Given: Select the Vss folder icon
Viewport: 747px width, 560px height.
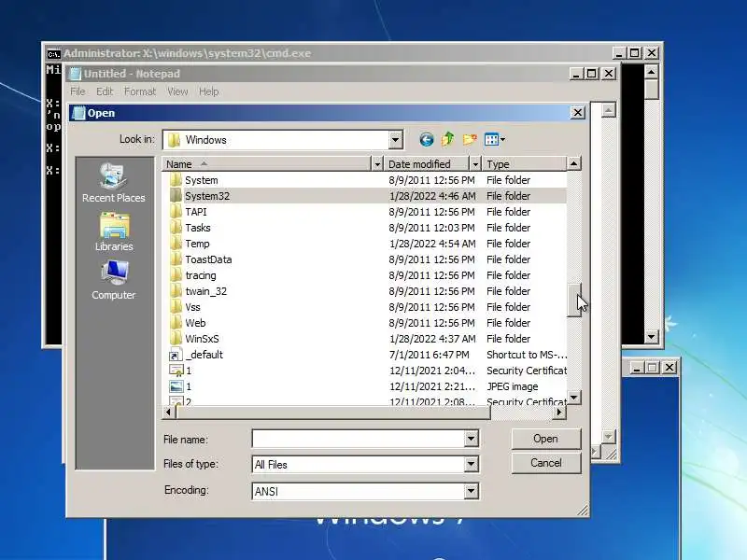Looking at the screenshot, I should 176,307.
